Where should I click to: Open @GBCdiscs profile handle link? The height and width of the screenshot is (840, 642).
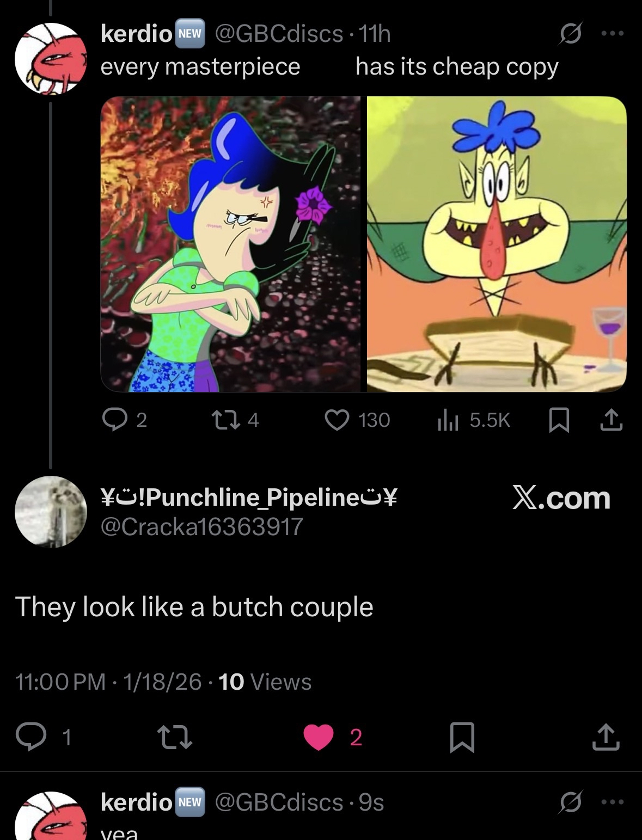279,34
